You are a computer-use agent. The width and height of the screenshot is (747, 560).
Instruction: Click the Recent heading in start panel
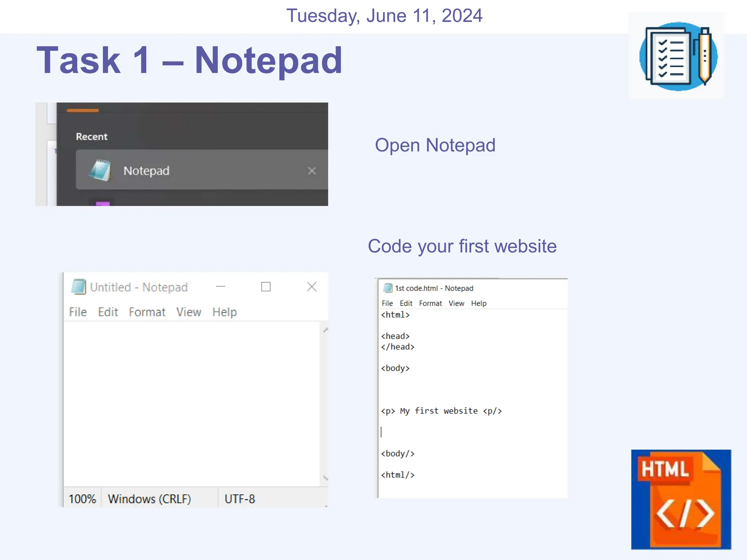click(x=92, y=137)
